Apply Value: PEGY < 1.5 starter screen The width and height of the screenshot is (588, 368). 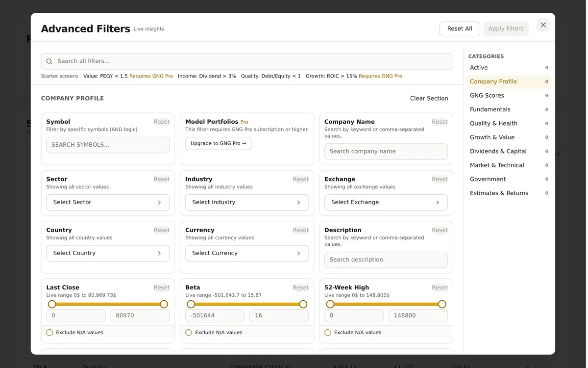(128, 77)
